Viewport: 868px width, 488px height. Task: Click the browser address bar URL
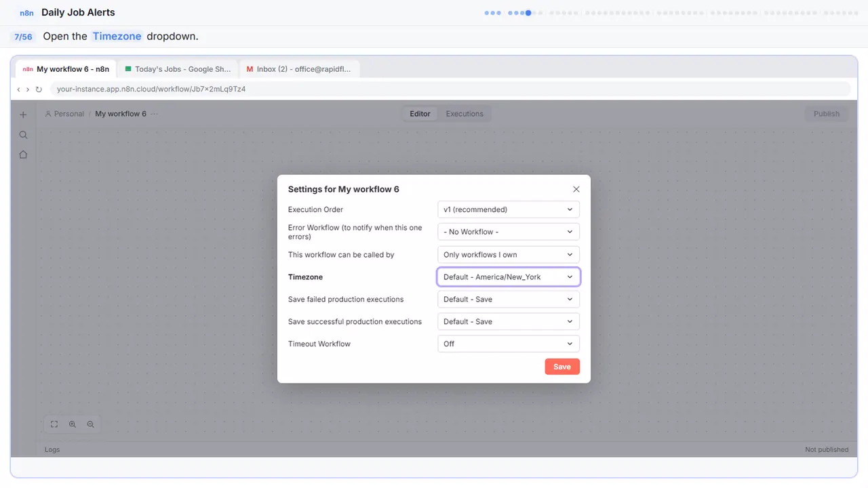(x=151, y=89)
